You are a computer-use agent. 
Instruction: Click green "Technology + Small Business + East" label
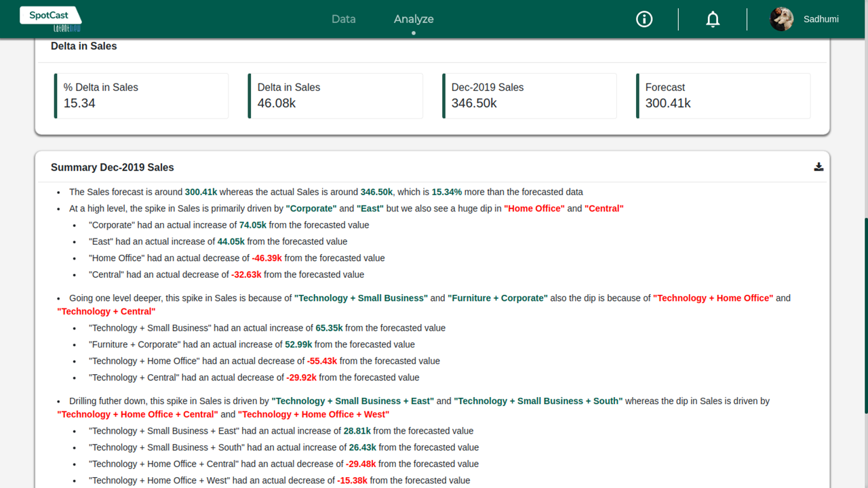353,401
